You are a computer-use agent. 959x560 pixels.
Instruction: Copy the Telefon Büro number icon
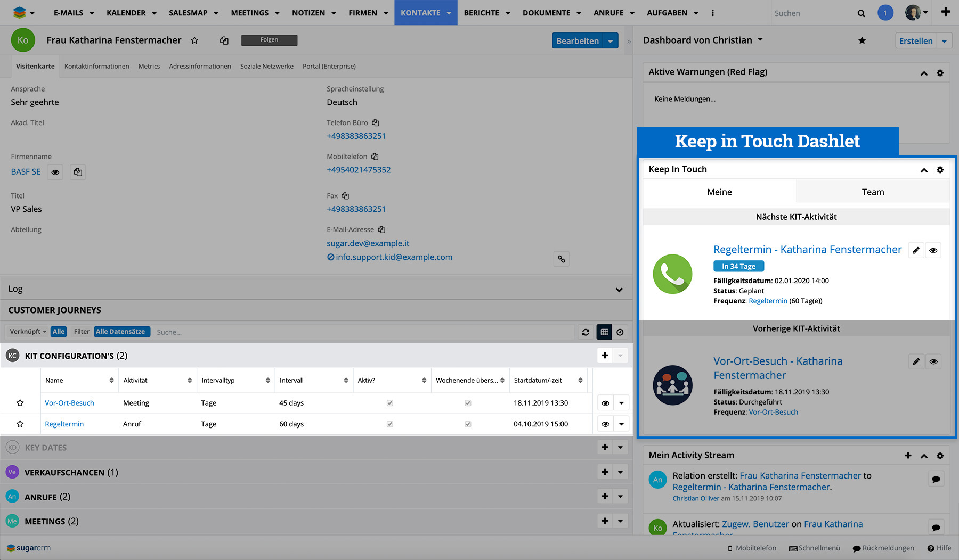point(376,123)
